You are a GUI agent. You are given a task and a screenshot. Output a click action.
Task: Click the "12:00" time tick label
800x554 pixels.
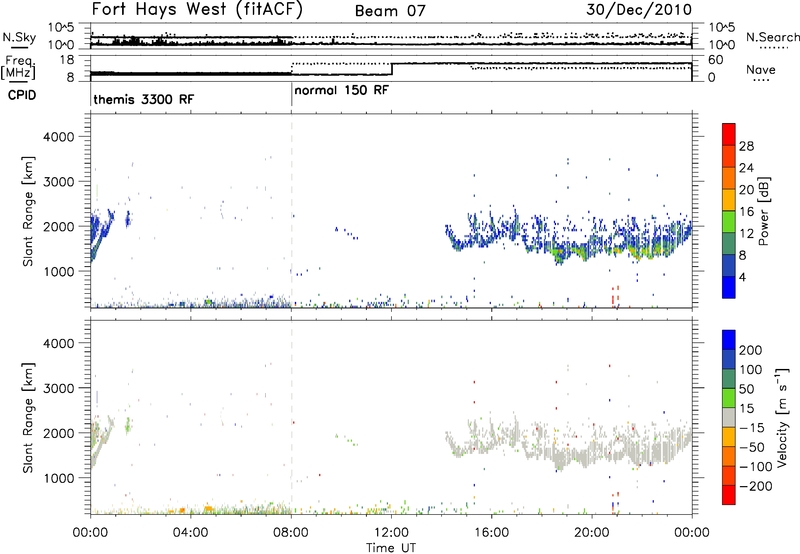[391, 533]
